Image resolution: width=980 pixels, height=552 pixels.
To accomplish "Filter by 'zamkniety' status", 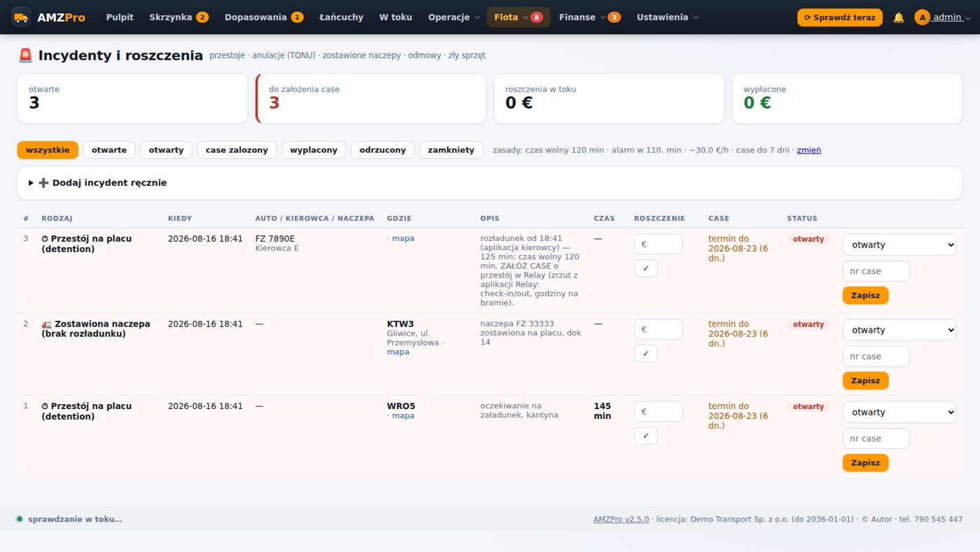I will pos(451,150).
